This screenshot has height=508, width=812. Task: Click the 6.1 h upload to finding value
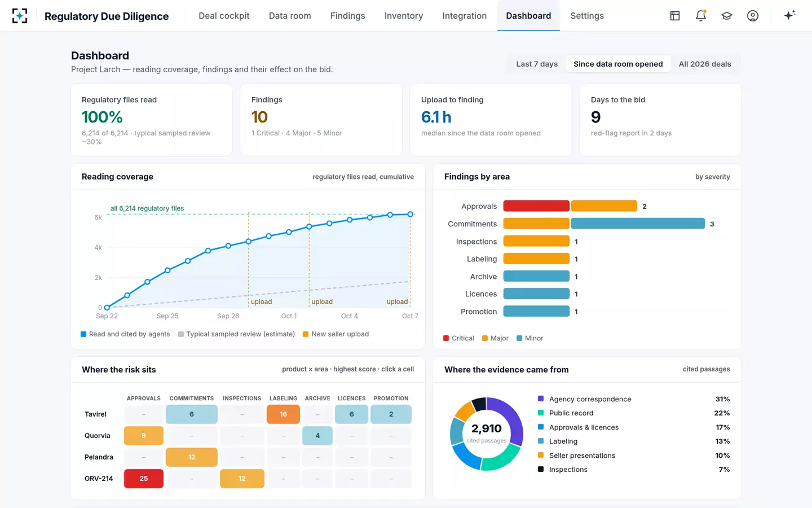click(x=436, y=117)
